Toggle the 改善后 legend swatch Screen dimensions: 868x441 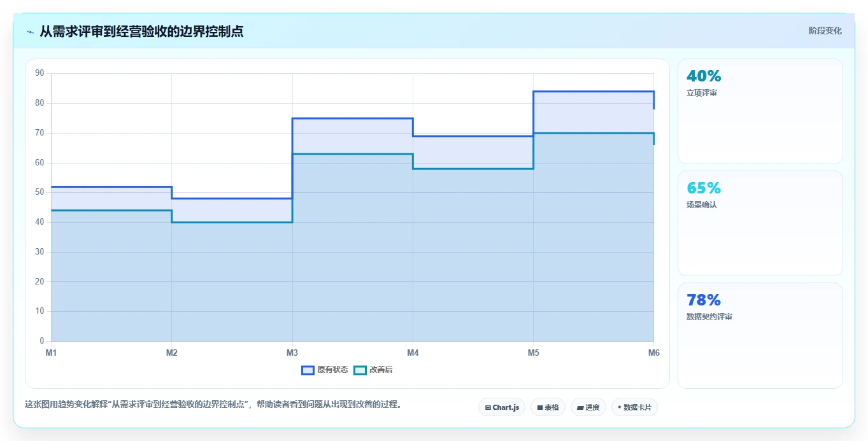pyautogui.click(x=360, y=370)
